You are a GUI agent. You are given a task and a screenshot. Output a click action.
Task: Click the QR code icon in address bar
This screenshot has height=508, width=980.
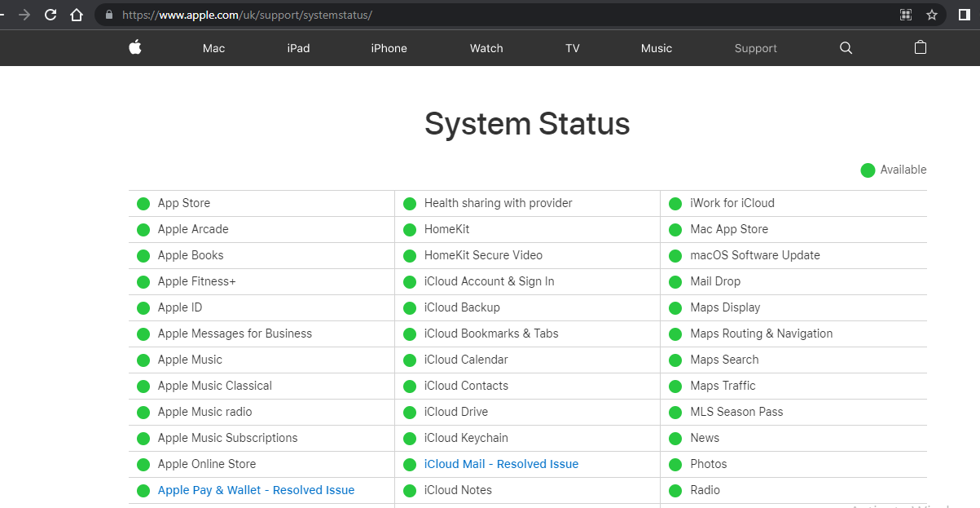(x=905, y=15)
